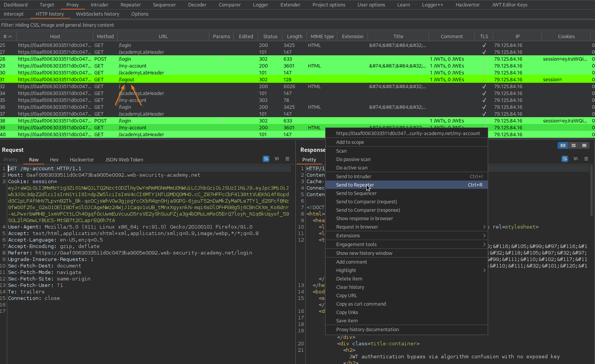Select Pretty tab in Response panel
This screenshot has width=595, height=364.
[x=309, y=160]
